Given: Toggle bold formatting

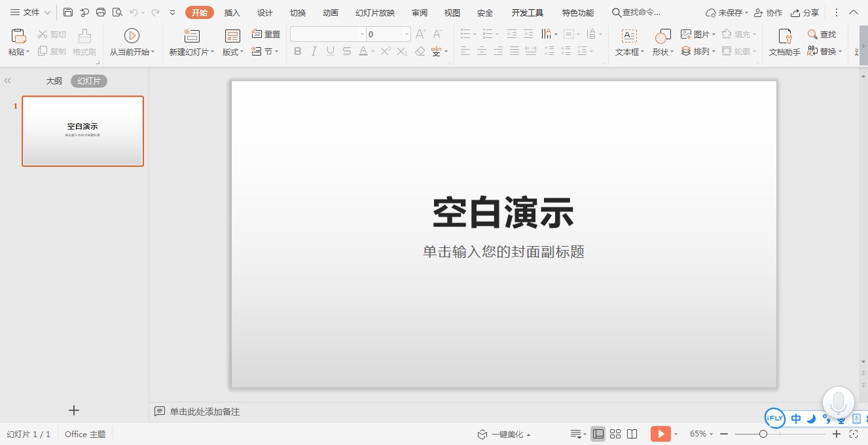Looking at the screenshot, I should point(297,51).
